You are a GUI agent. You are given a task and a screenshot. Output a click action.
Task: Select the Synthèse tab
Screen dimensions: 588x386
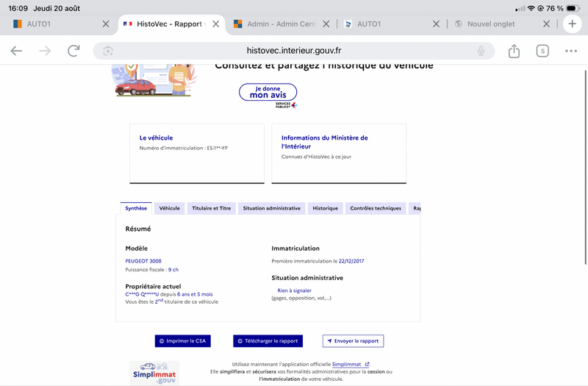click(x=136, y=208)
